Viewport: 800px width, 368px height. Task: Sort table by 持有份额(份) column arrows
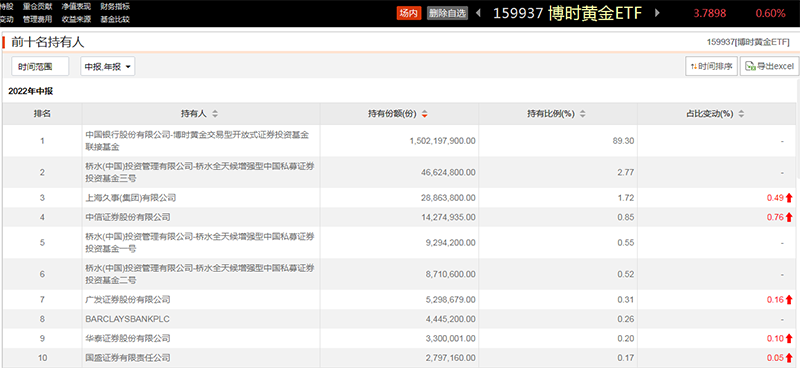pyautogui.click(x=424, y=114)
